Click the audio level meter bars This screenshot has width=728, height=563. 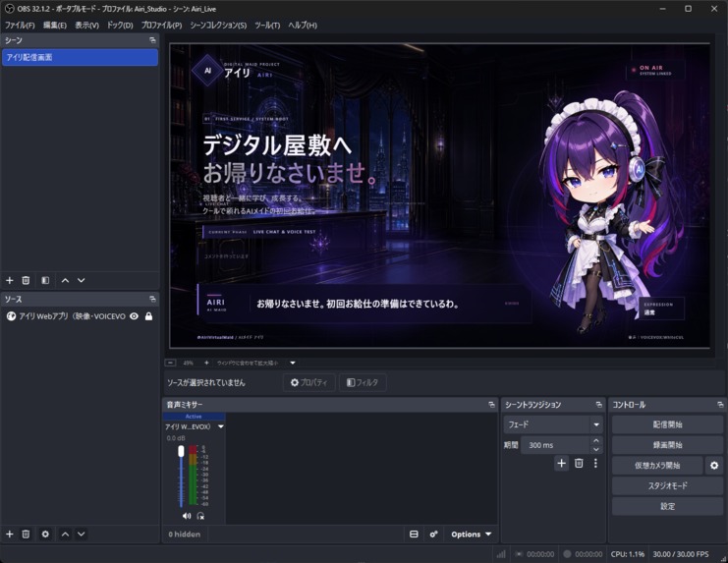[x=193, y=476]
